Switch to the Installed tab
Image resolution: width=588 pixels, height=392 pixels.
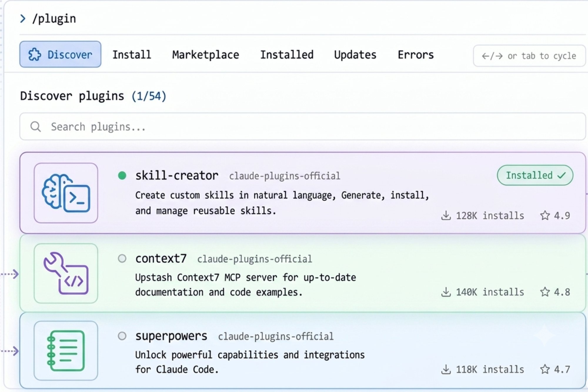[x=287, y=55]
